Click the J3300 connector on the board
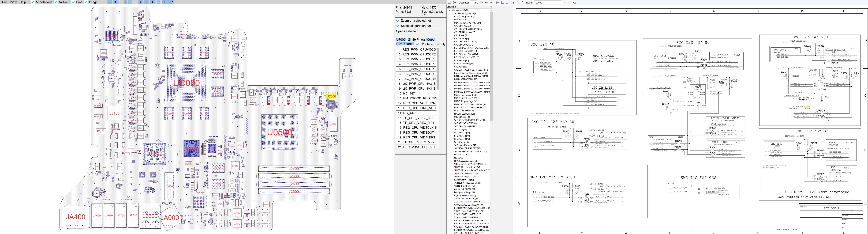Screen dimensions: 868x234 [150, 216]
